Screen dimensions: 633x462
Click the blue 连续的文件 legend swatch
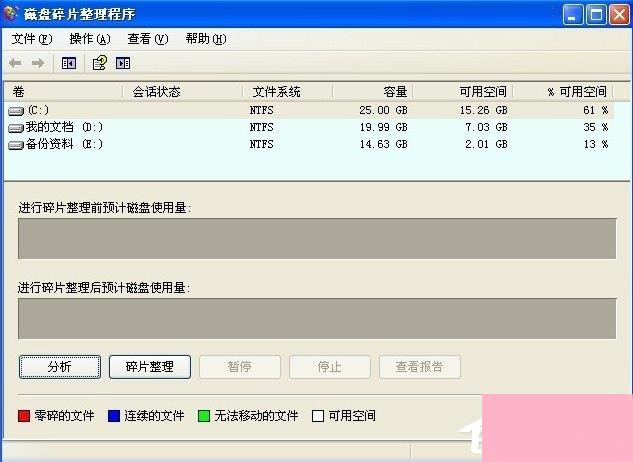[114, 416]
